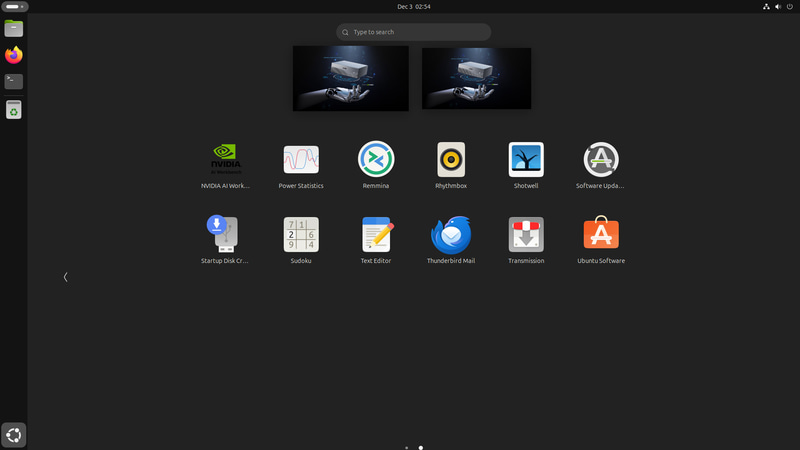Viewport: 800px width, 450px height.
Task: Click the Activities workspace indicator
Action: coord(15,7)
